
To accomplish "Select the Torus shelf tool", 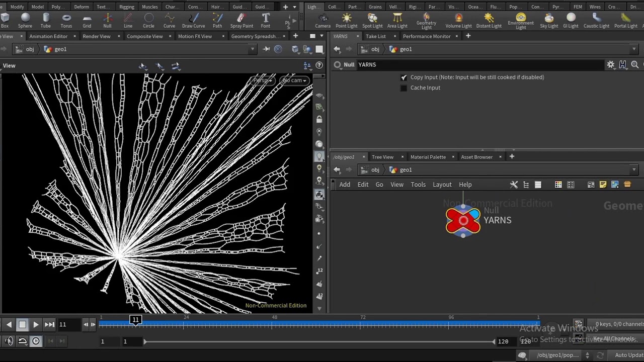I will (x=66, y=21).
